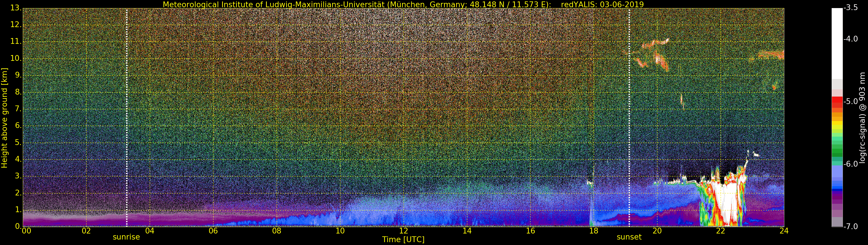The image size is (868, 245).
Task: Click the '-7.0' colorbar tick label
Action: 851,226
